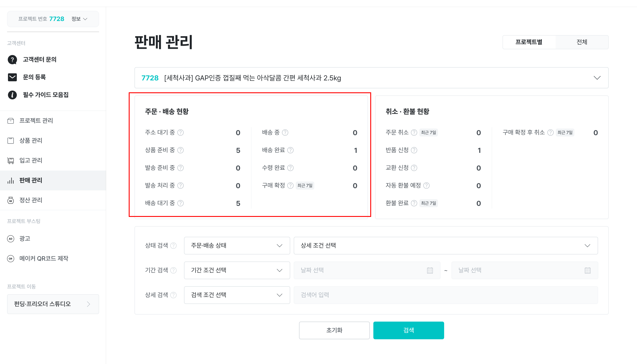Image resolution: width=637 pixels, height=364 pixels.
Task: Open the 기간 조건 선택 dropdown
Action: click(237, 271)
